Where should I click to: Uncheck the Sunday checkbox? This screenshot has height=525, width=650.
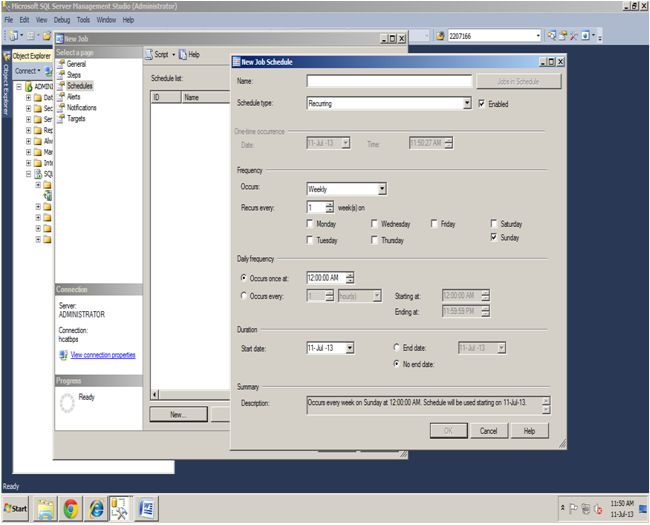click(x=494, y=237)
